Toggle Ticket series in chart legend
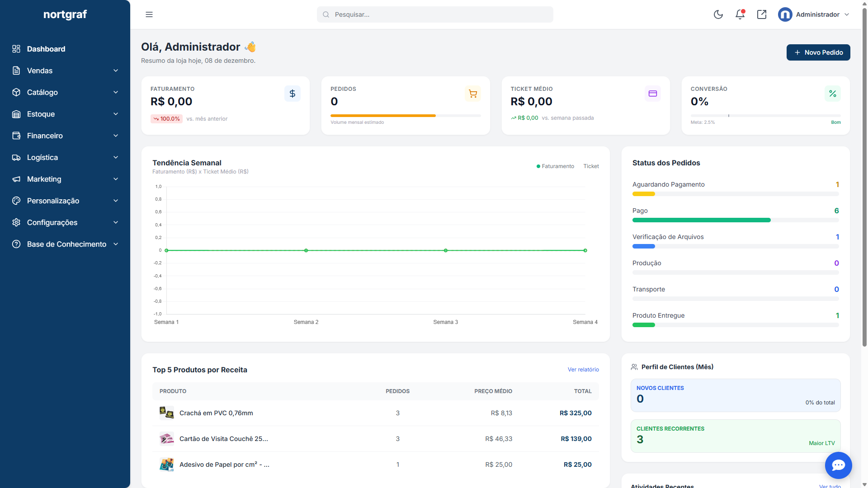Viewport: 868px width, 488px height. point(591,166)
